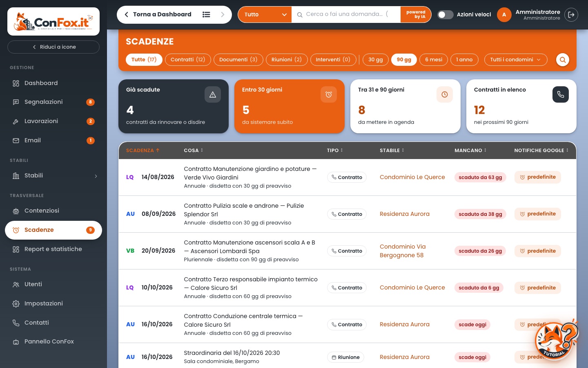
Task: Click the clock icon on Tra 31 e 90 giorni card
Action: [x=445, y=94]
